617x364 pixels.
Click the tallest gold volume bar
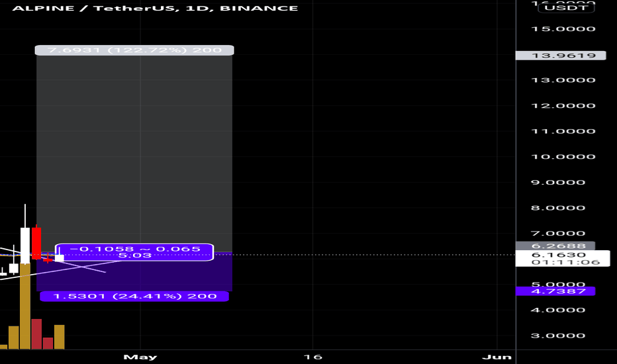(25, 306)
